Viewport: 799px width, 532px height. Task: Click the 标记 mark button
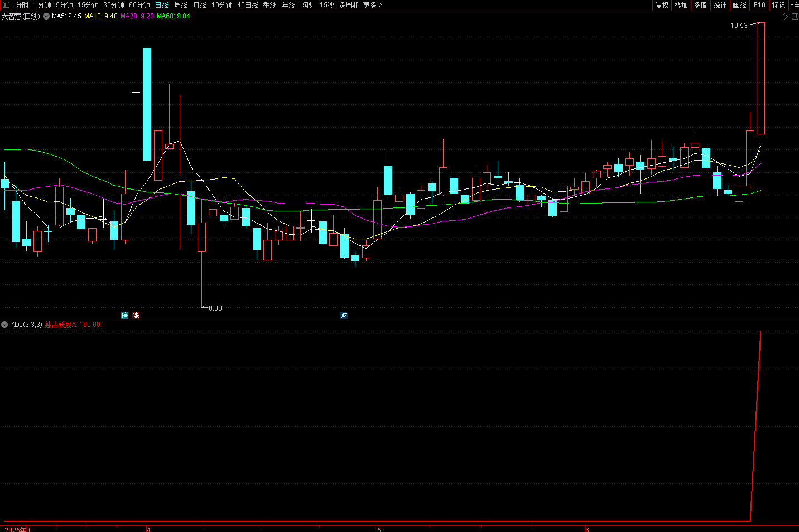778,5
